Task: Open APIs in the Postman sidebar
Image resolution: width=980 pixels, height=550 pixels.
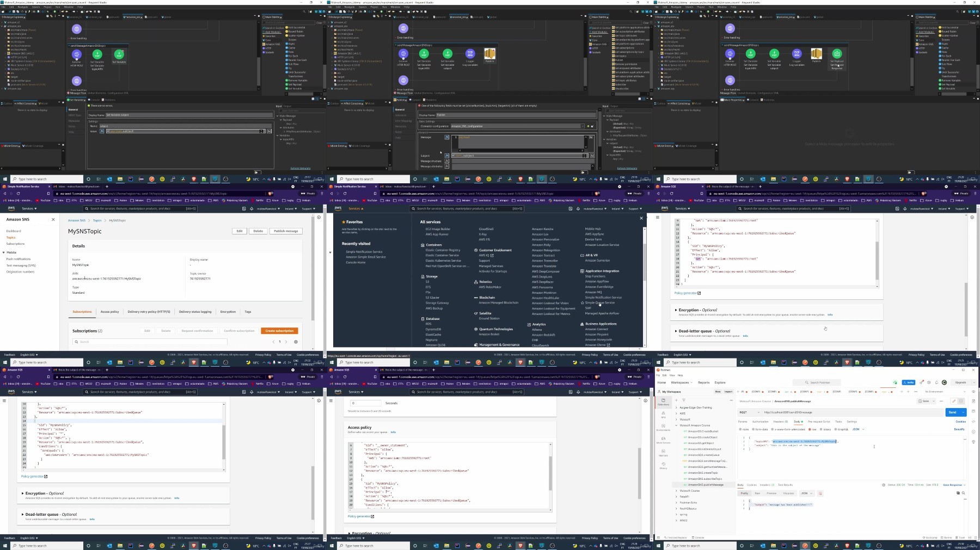Action: (663, 415)
